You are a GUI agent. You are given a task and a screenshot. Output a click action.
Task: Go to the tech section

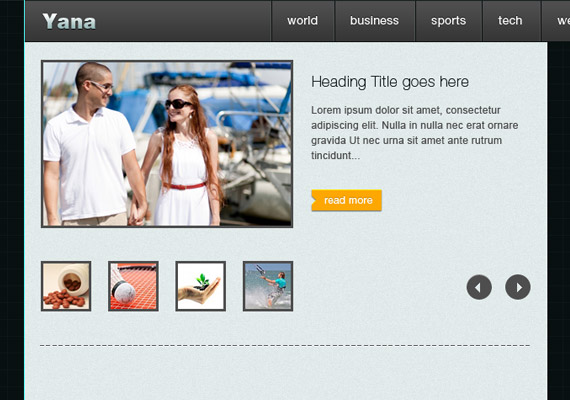click(x=510, y=21)
